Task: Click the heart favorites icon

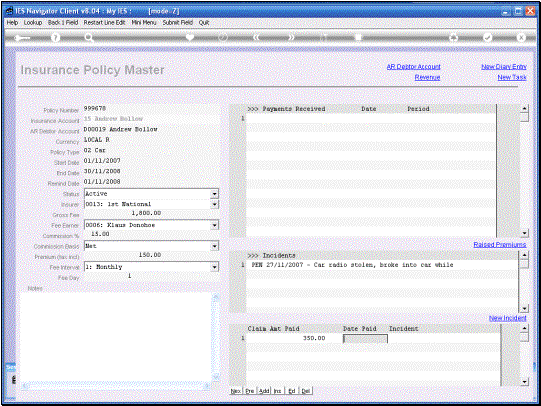Action: coord(190,37)
